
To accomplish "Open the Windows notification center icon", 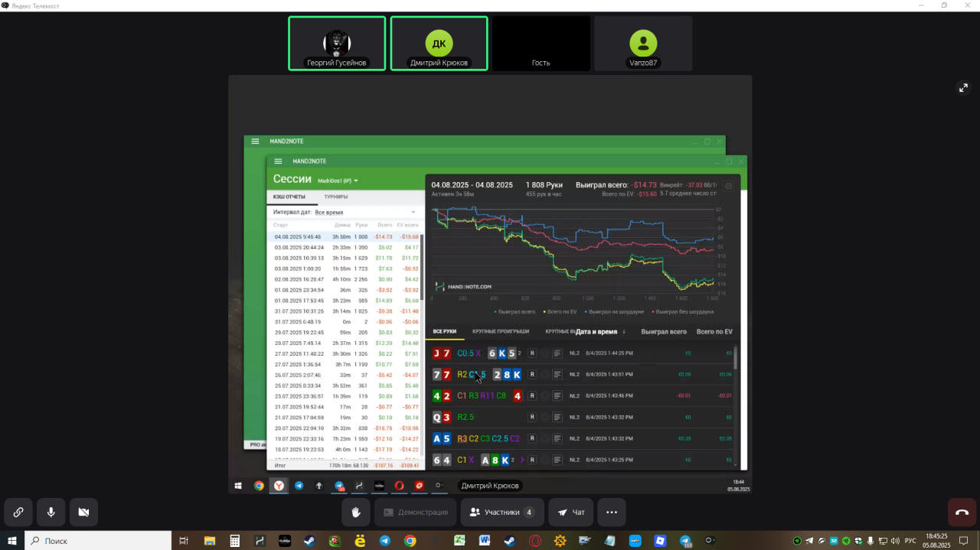I will click(964, 541).
